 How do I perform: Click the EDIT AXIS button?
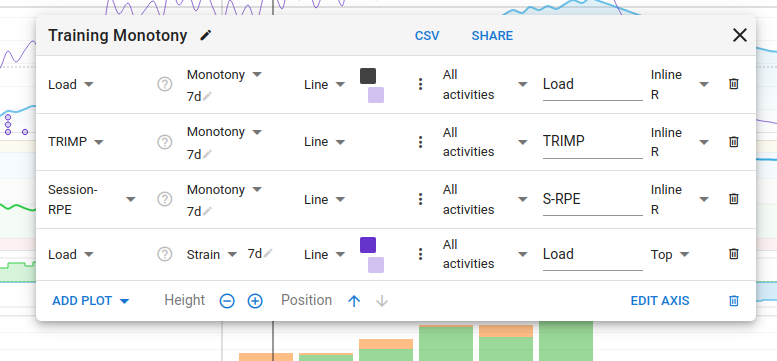coord(660,301)
